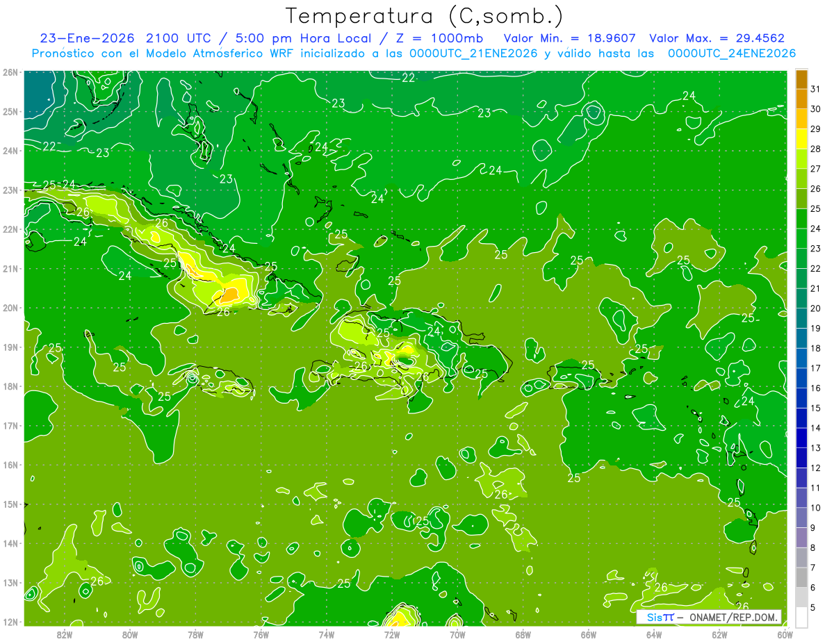This screenshot has width=834, height=644.
Task: Click the '20N' latitude axis label
Action: coord(10,308)
